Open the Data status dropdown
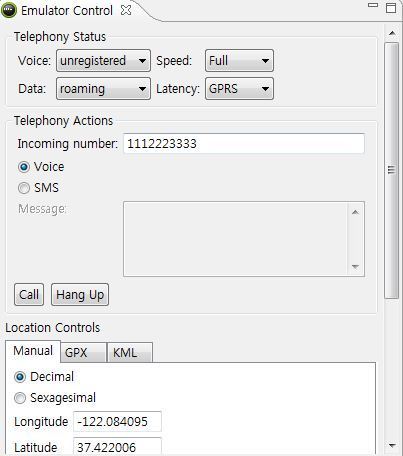Viewport: 403px width, 456px height. click(103, 89)
